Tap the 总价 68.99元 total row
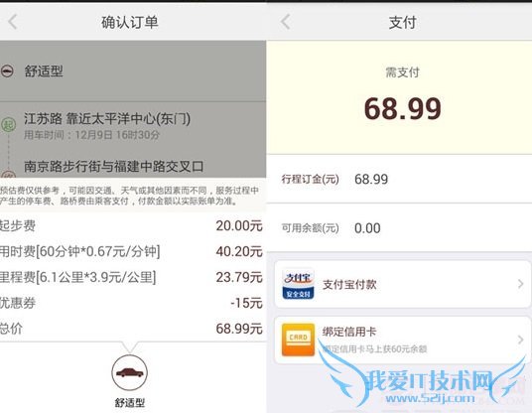 coord(131,329)
